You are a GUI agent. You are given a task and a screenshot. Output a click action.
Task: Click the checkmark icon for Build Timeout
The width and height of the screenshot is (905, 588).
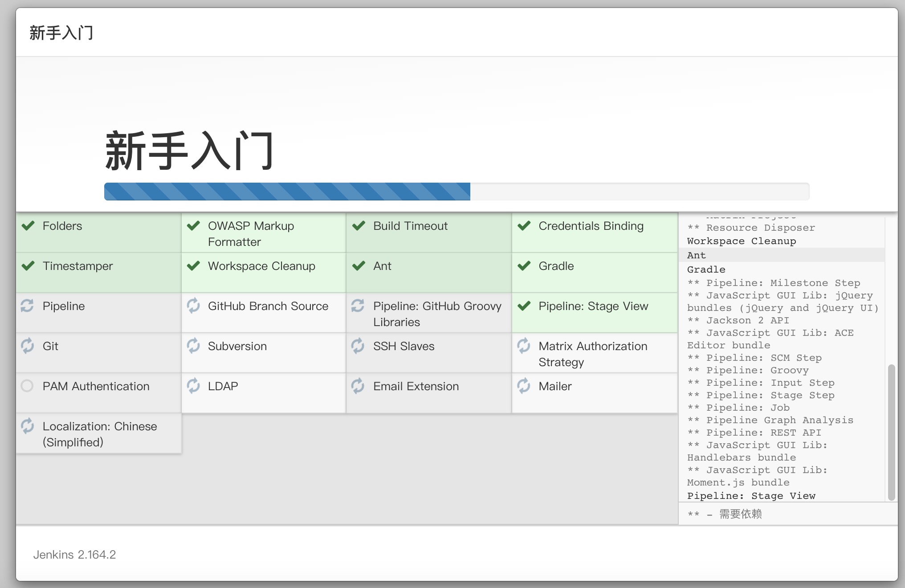coord(359,226)
